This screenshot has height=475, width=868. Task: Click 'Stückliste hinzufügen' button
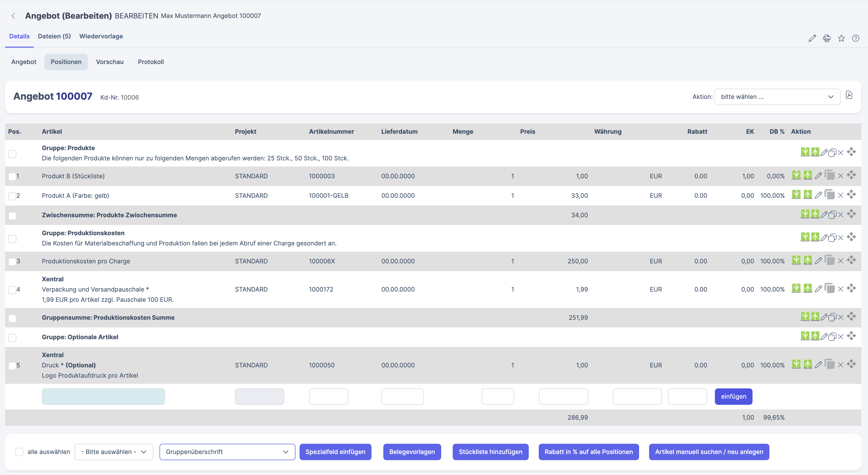pyautogui.click(x=490, y=452)
